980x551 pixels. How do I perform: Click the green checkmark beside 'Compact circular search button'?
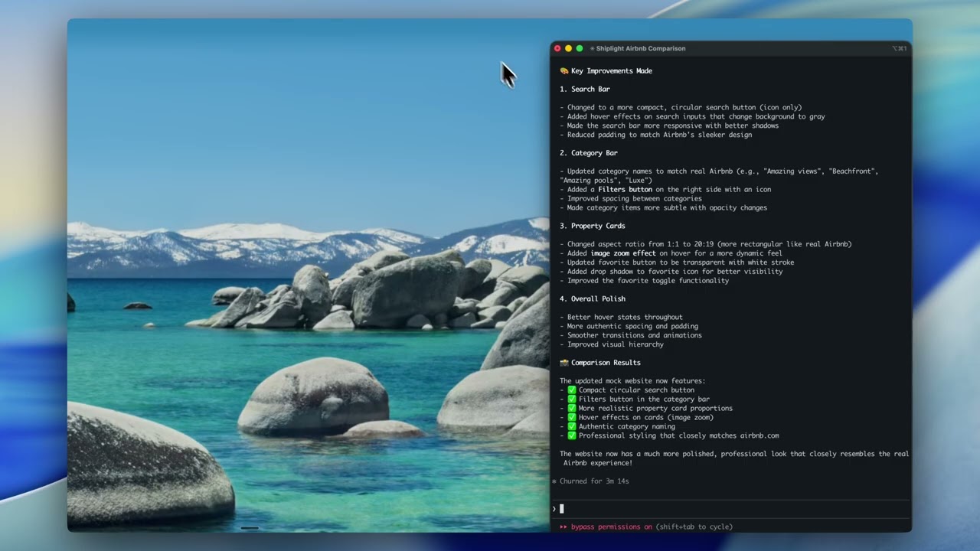[x=571, y=390]
